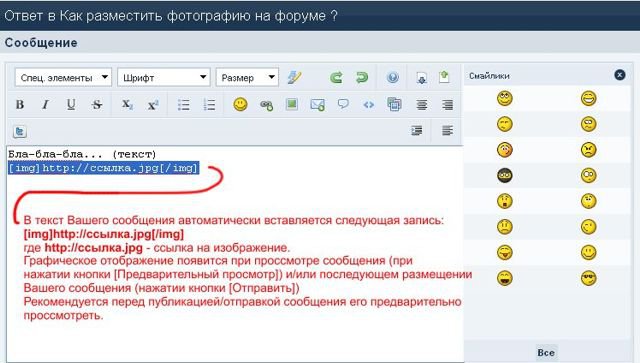Apply italic with the I icon
Viewport: 640px width, 363px height.
pos(45,105)
